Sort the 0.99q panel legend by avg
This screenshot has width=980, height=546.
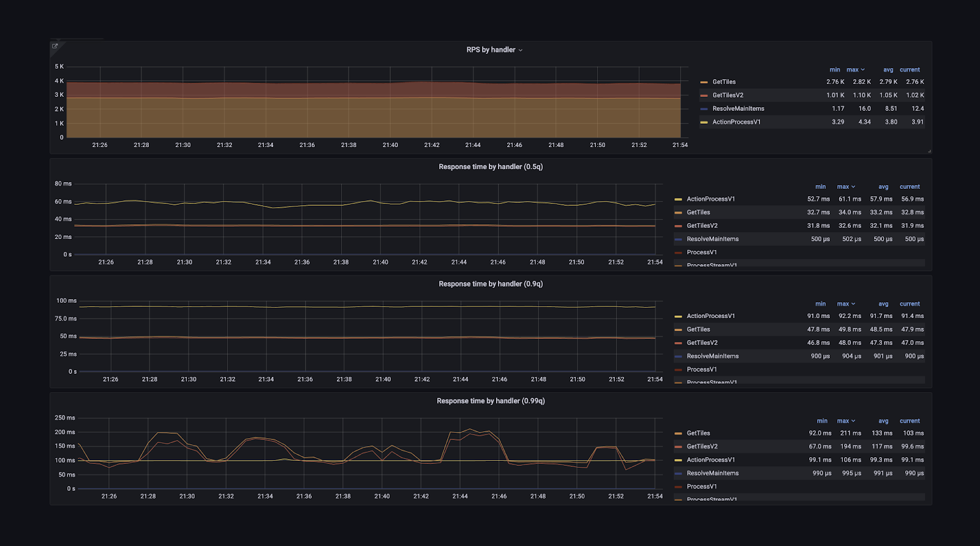883,421
